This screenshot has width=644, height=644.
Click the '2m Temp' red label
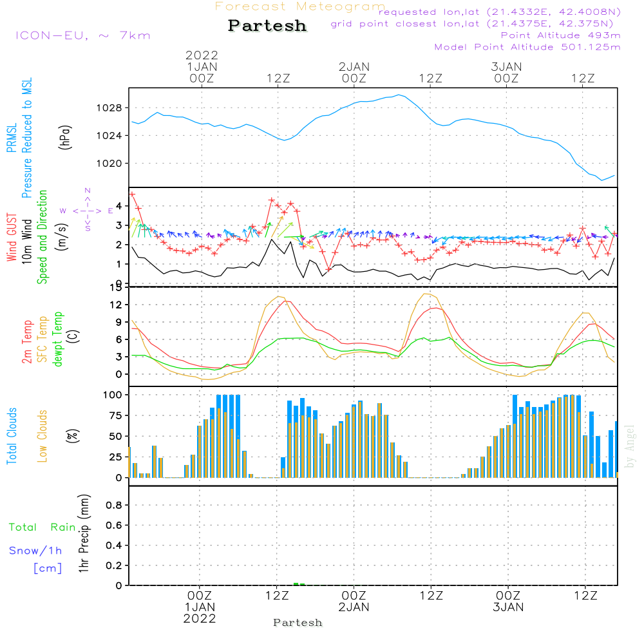(26, 342)
